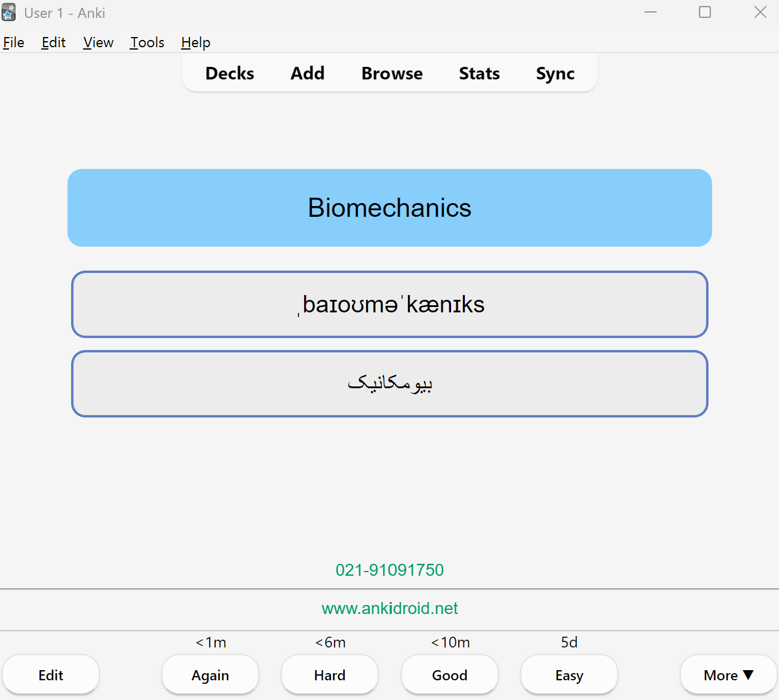Close the Anki window

(x=760, y=13)
